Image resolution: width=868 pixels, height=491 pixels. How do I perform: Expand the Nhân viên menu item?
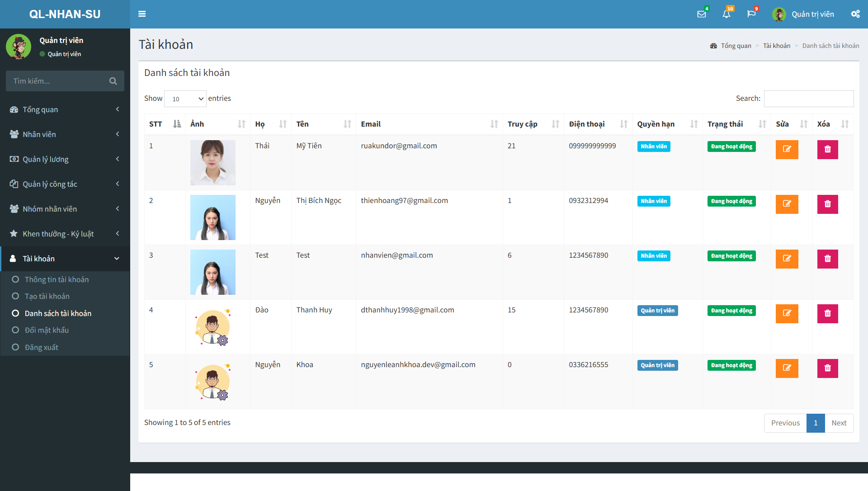coord(66,134)
